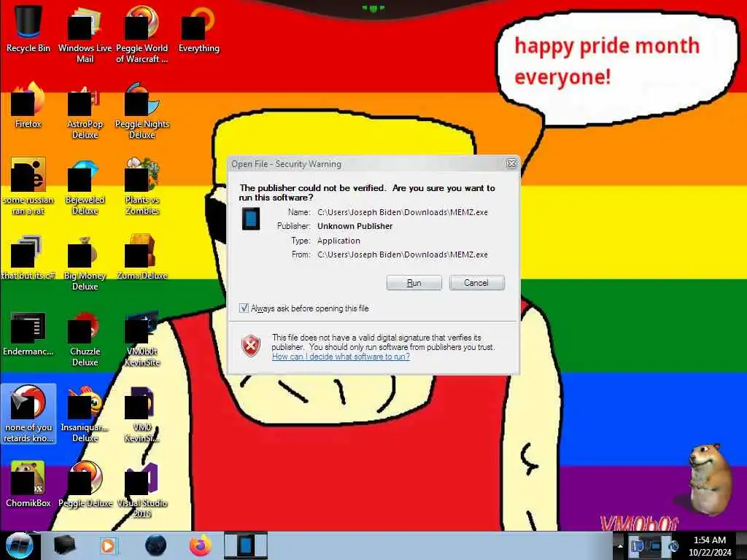Select Plants vs Zombies desktop icon
The image size is (747, 560).
coord(142,187)
